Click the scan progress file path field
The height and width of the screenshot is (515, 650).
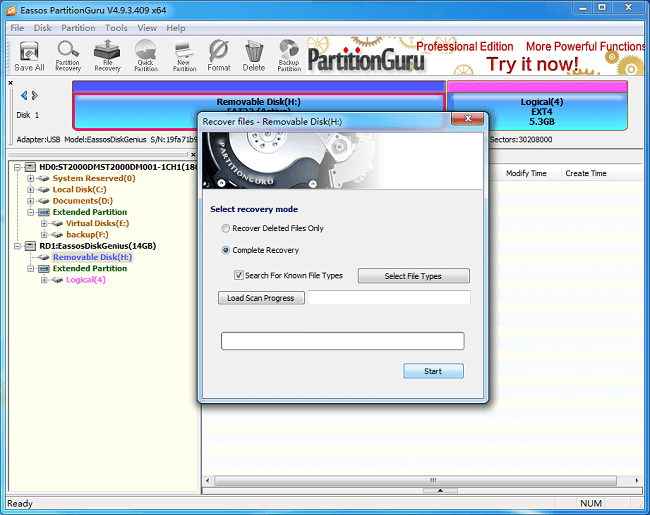[389, 298]
